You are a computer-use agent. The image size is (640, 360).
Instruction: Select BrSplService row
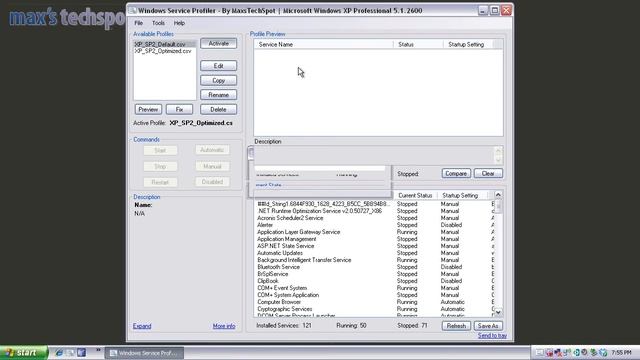(x=373, y=274)
